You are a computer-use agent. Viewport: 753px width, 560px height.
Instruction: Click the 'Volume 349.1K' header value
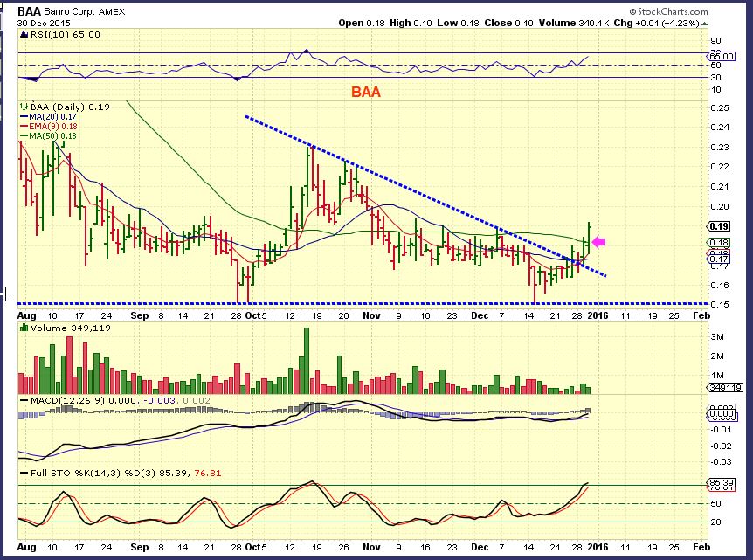[x=574, y=23]
